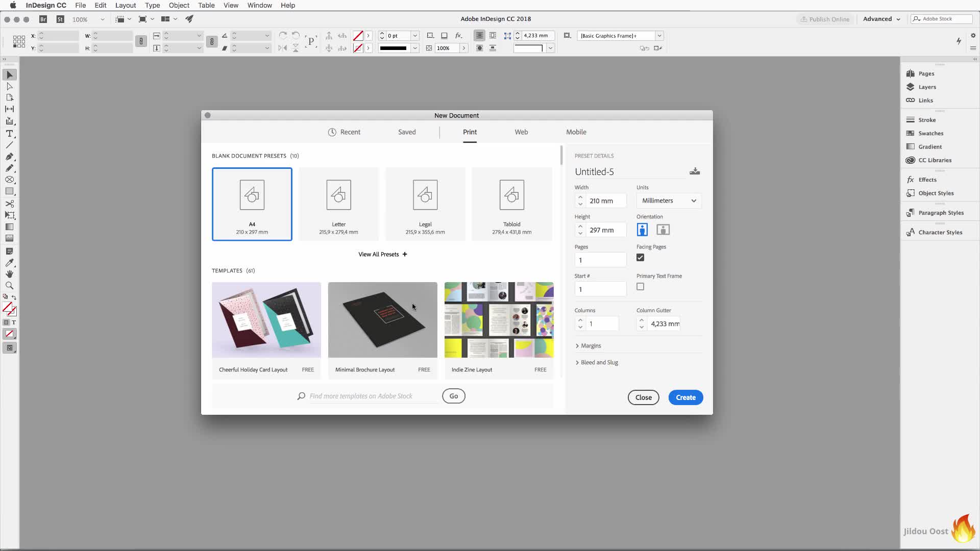980x551 pixels.
Task: Enable the Primary Text Frame checkbox
Action: pyautogui.click(x=640, y=287)
